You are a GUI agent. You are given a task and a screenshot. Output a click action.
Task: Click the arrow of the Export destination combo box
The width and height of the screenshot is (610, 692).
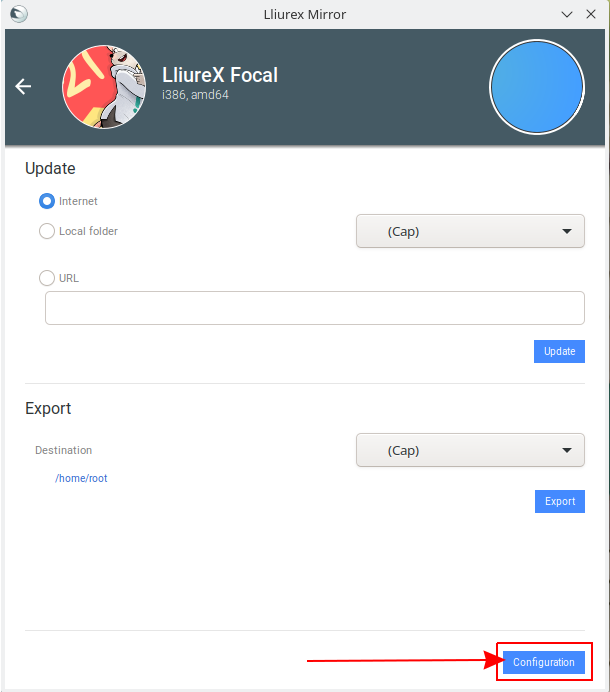point(567,450)
